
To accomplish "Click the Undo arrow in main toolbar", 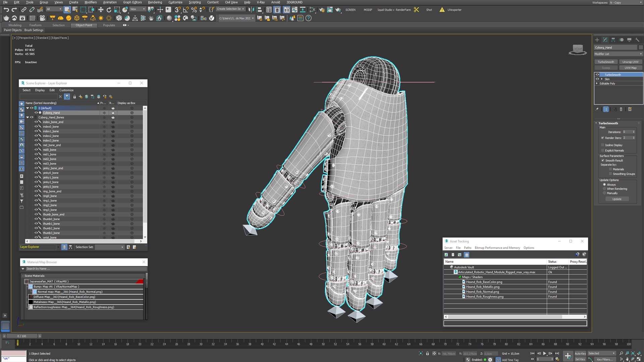I will coord(6,10).
